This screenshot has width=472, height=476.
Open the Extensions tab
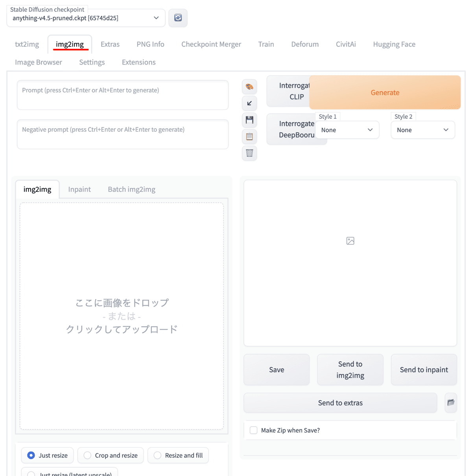(x=139, y=62)
